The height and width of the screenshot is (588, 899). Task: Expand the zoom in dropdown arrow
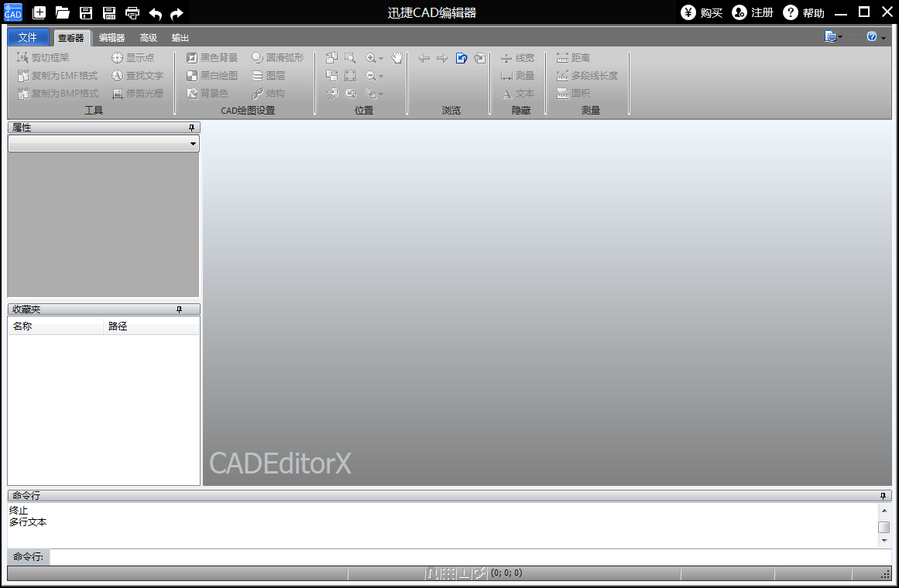381,59
